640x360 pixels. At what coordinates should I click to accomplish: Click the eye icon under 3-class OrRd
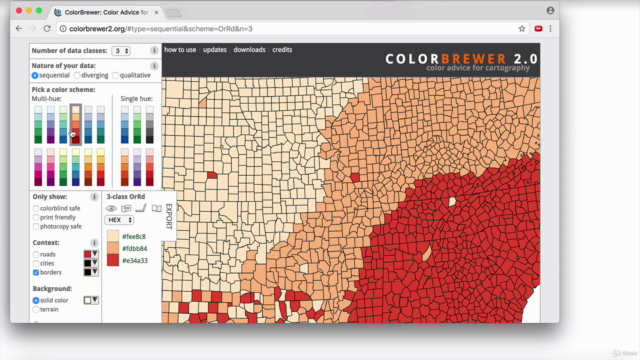click(x=111, y=209)
